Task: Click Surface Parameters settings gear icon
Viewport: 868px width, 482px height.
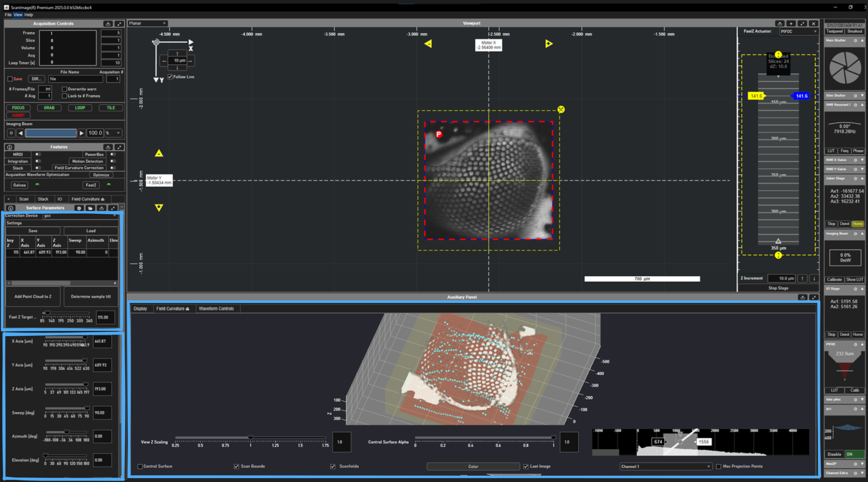Action: 79,208
